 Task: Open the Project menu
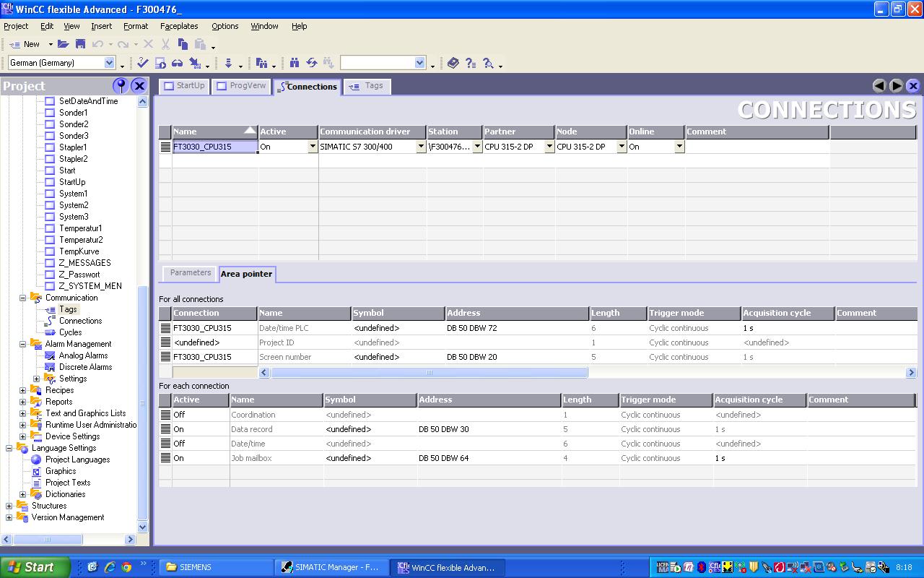click(x=16, y=26)
